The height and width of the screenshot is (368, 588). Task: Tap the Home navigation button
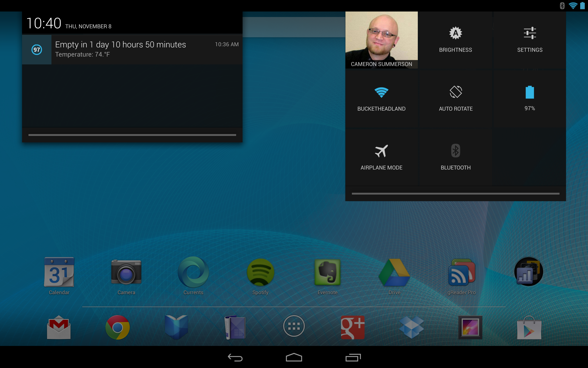(294, 357)
